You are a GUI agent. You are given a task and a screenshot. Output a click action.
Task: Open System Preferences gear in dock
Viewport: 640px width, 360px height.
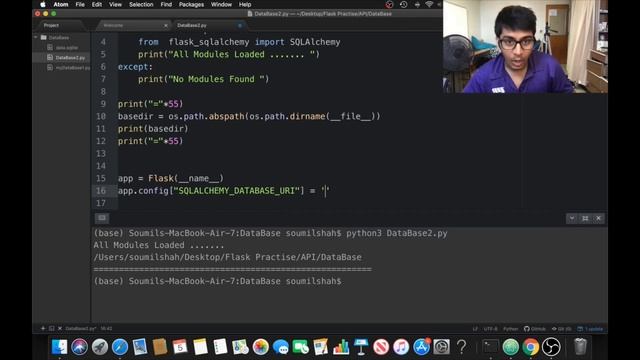441,347
